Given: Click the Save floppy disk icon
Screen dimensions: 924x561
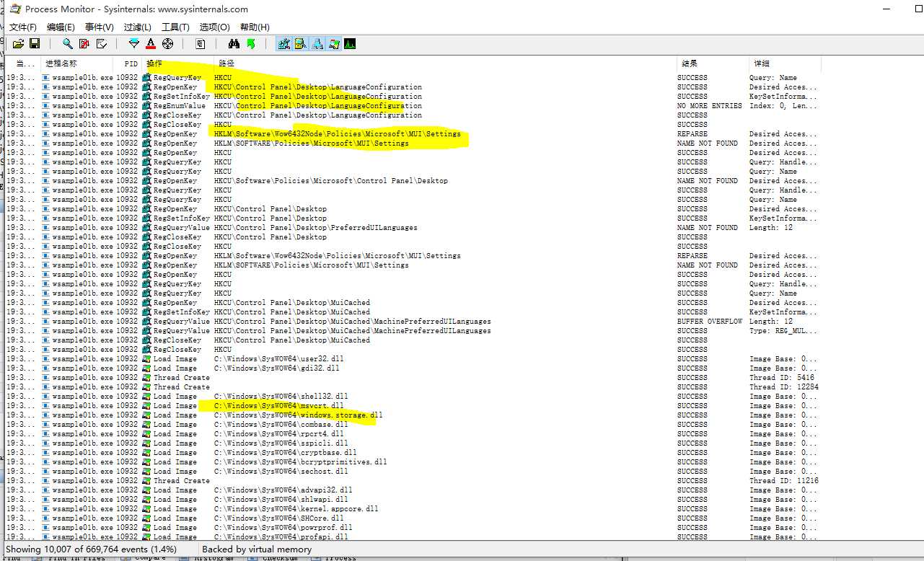Looking at the screenshot, I should point(35,44).
